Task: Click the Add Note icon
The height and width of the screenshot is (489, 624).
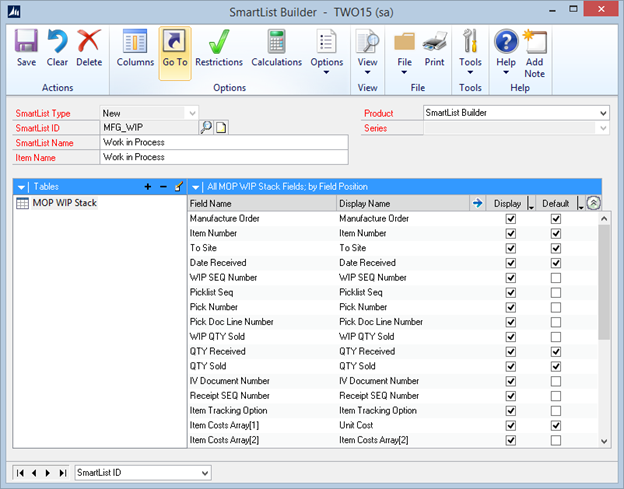Action: (534, 41)
